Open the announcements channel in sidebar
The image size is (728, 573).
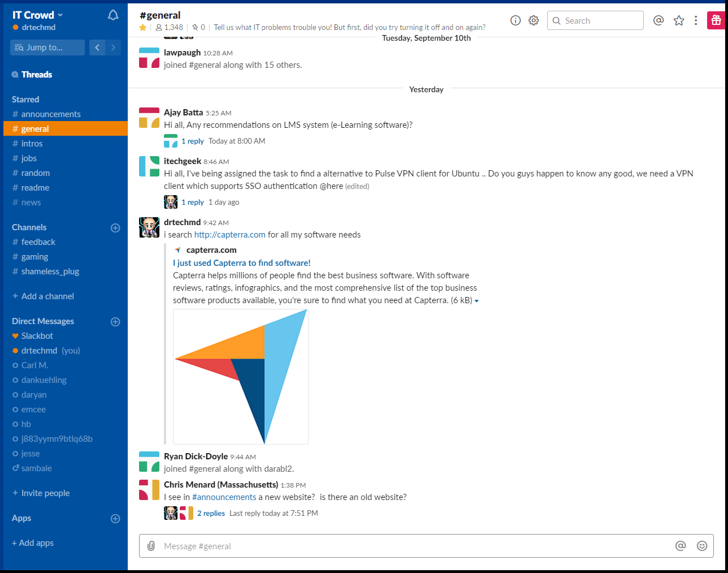pyautogui.click(x=51, y=114)
